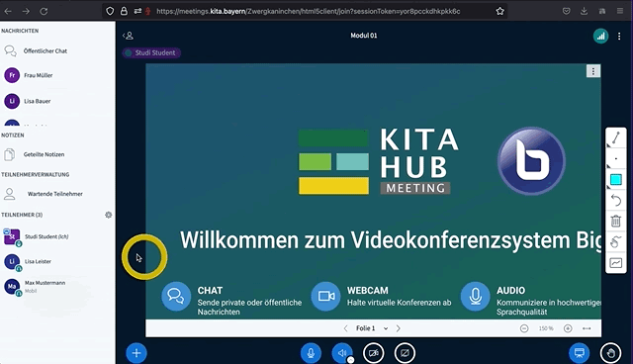Open audio device options arrow

(x=351, y=360)
